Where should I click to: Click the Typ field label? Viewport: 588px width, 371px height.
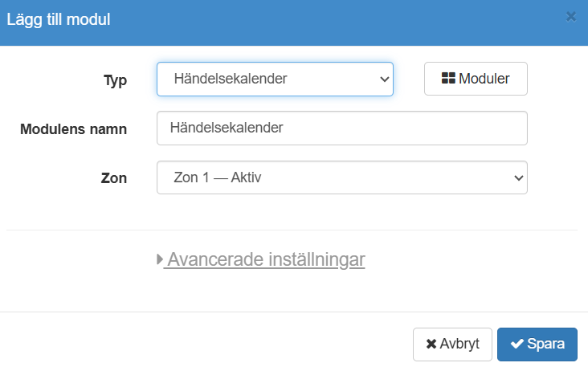click(115, 80)
